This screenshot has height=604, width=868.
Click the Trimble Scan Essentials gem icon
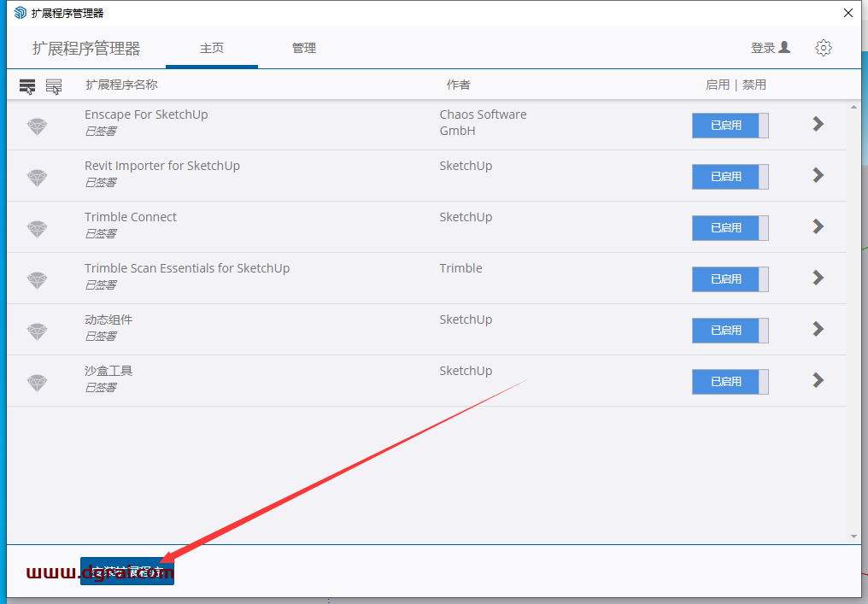click(x=37, y=280)
